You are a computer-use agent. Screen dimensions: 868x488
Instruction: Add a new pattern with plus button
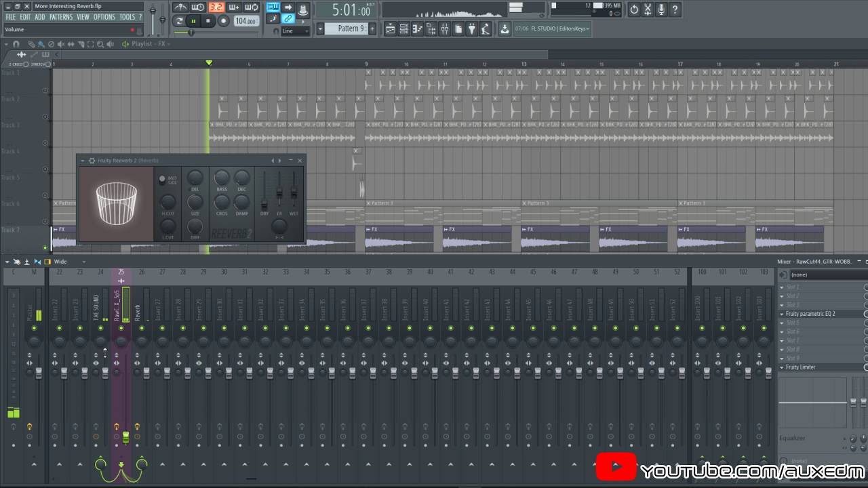[372, 28]
